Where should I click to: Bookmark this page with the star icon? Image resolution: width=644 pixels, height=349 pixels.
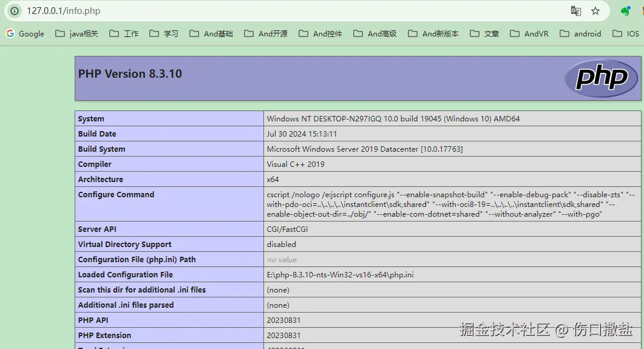[595, 11]
